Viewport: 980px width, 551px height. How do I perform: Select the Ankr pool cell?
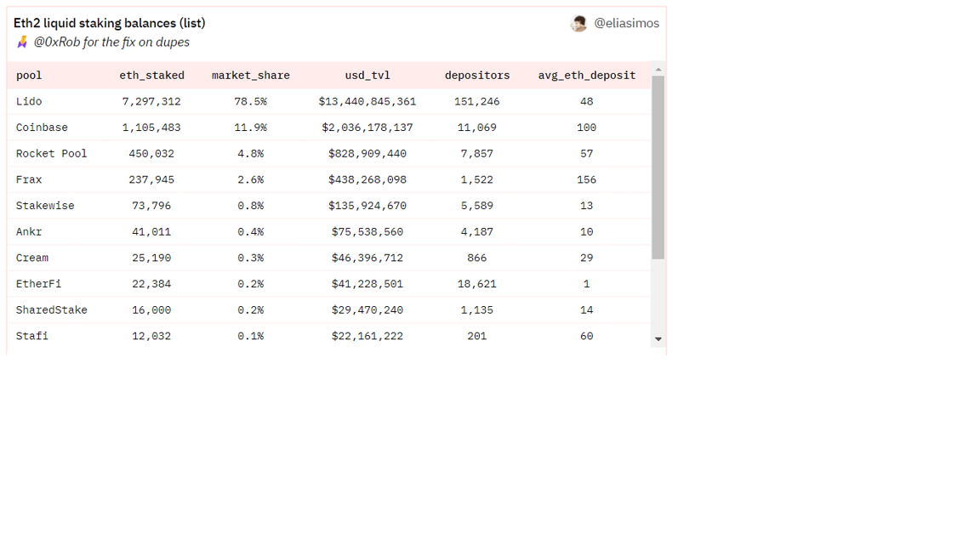coord(30,232)
